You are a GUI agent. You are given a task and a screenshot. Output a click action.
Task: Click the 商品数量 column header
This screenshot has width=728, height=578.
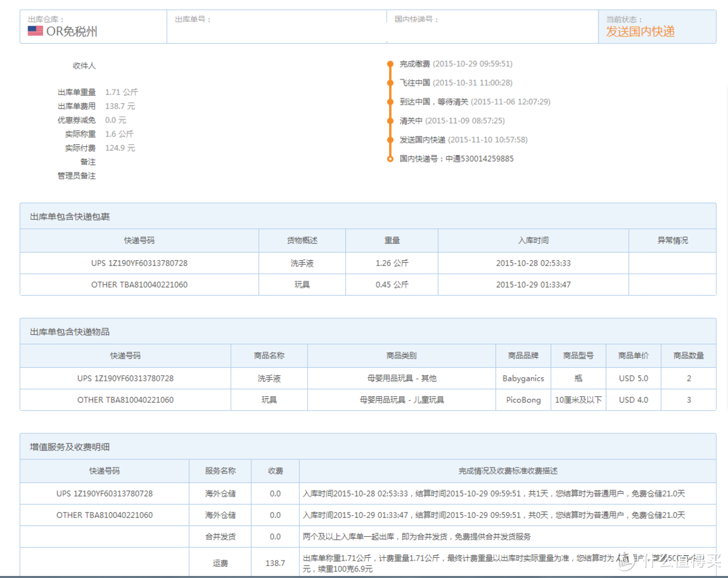point(688,355)
